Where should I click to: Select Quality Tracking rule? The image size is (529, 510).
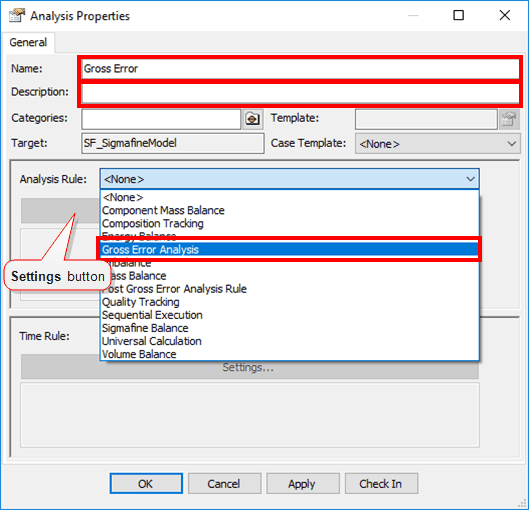coord(289,302)
